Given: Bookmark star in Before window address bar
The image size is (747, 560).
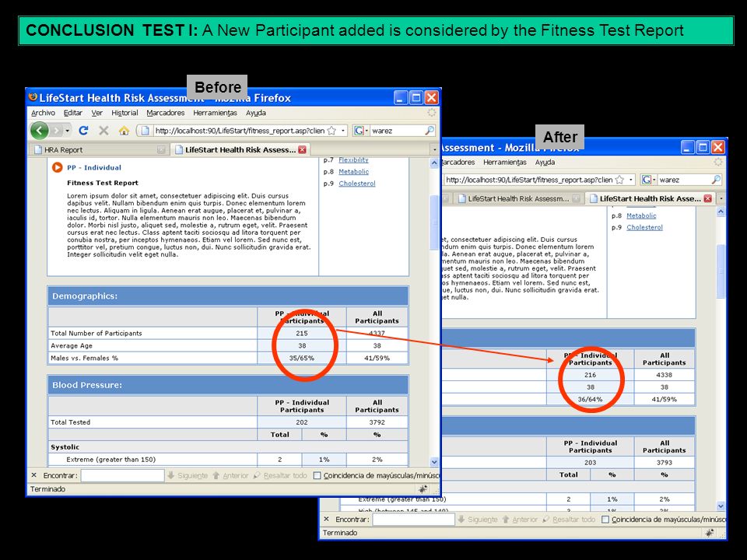Looking at the screenshot, I should coord(331,131).
